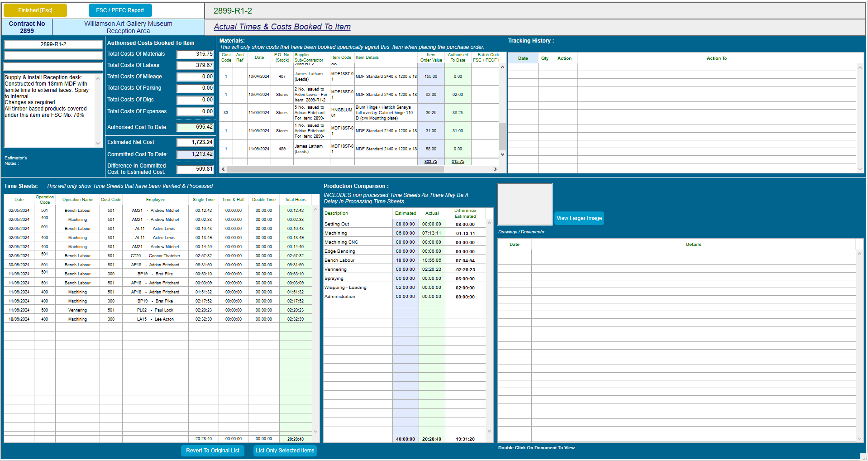
Task: Click List Only Selected Items
Action: coord(284,451)
